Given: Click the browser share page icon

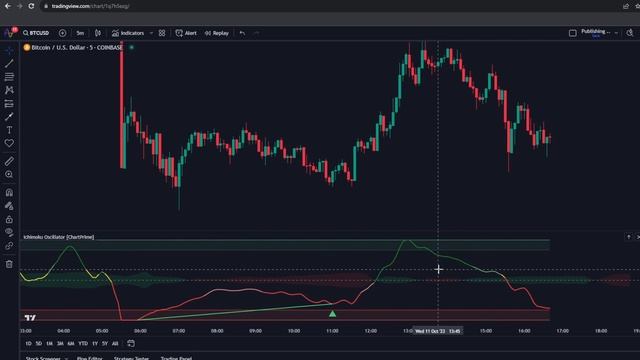Looking at the screenshot, I should coord(626,6).
